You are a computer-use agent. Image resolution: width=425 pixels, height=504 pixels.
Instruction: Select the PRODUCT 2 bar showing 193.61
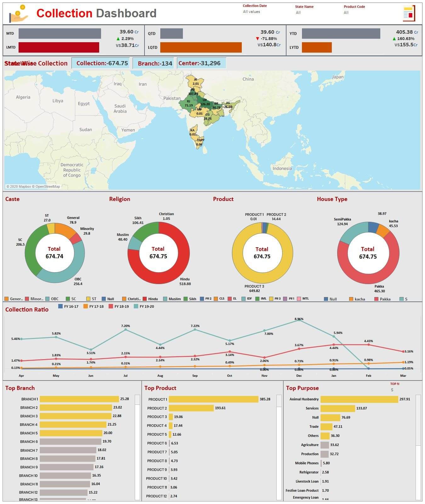[x=191, y=408]
